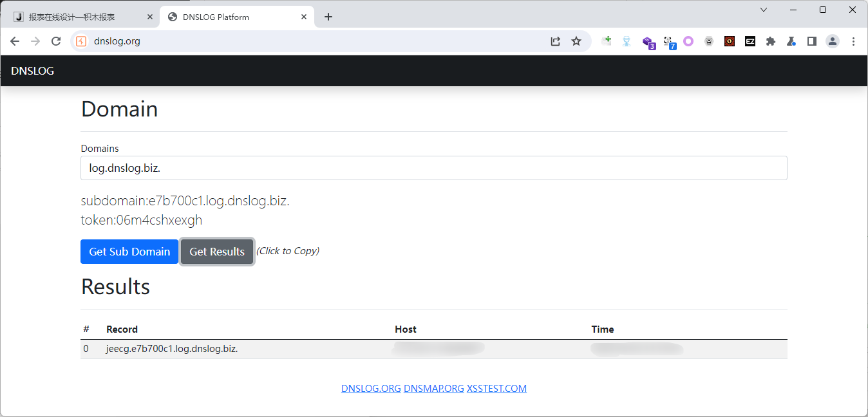Viewport: 868px width, 417px height.
Task: Click the Get Sub Domain button
Action: (129, 252)
